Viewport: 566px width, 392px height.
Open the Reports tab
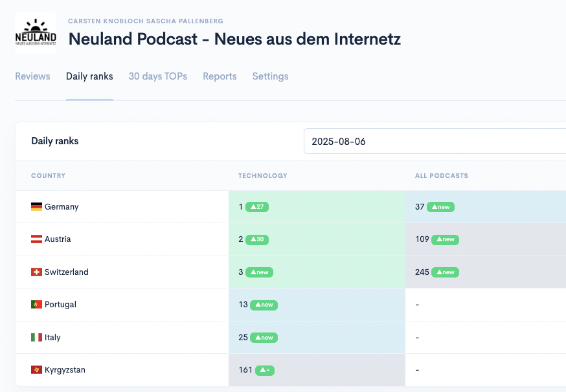(x=220, y=76)
